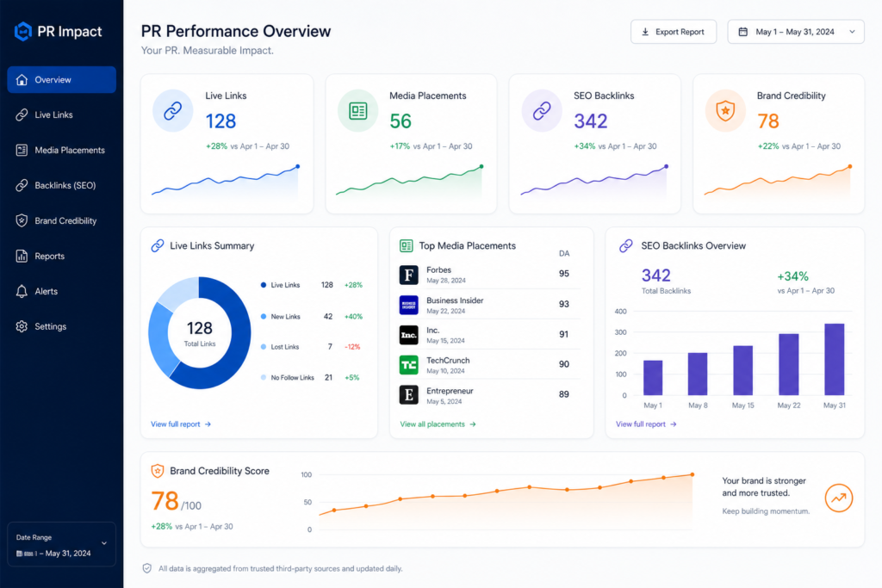Screen dimensions: 882x588
Task: Open the May 1 – May 31, 2024 dropdown
Action: pos(796,32)
